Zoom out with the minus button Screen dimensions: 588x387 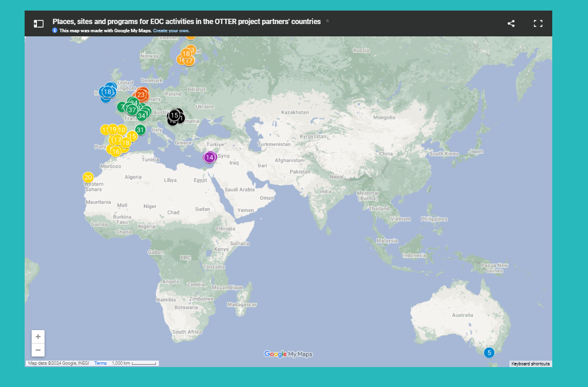pyautogui.click(x=38, y=350)
